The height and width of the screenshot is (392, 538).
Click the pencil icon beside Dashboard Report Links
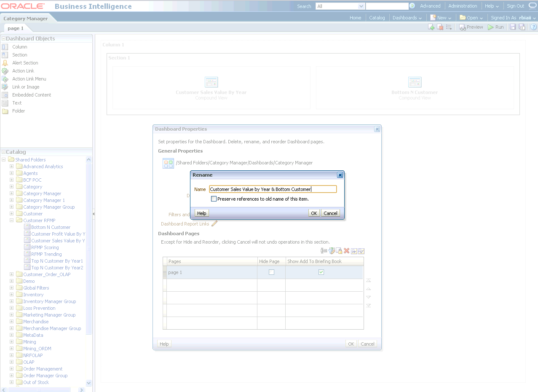click(x=214, y=224)
